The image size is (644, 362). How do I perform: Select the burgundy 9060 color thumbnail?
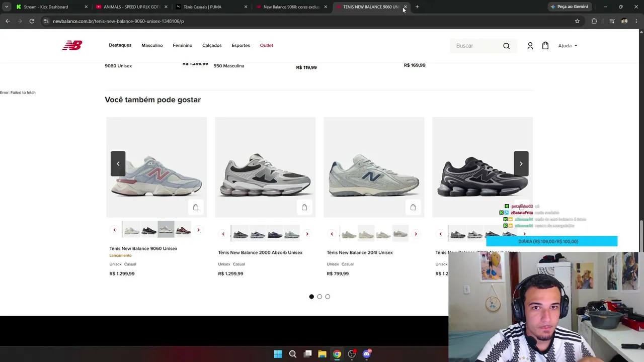point(183,230)
